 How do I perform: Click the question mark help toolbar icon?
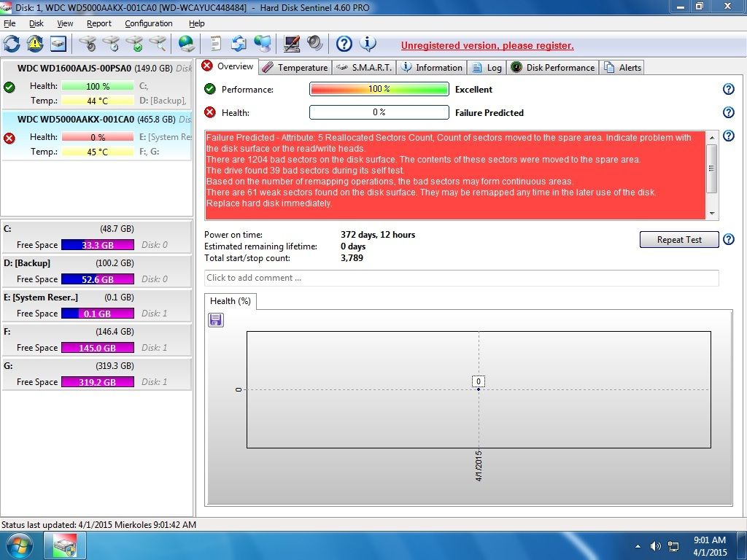pyautogui.click(x=344, y=44)
